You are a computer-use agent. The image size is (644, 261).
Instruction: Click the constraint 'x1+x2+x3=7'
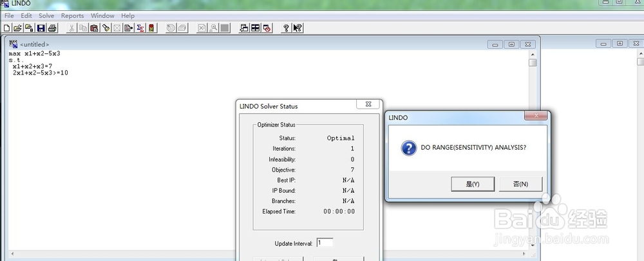pyautogui.click(x=32, y=66)
